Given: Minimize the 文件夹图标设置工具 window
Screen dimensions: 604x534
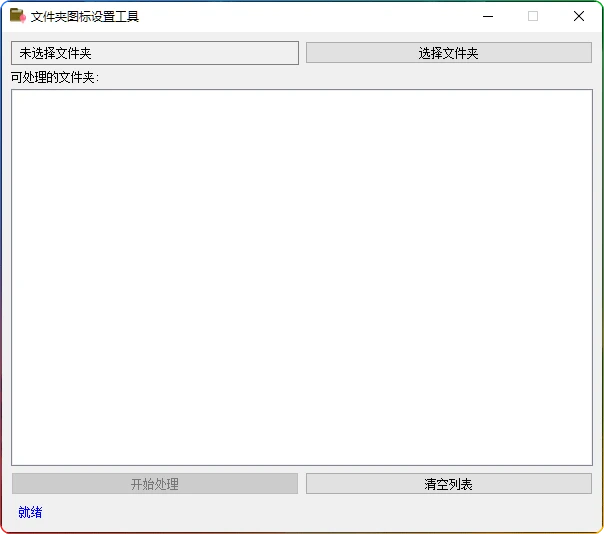Looking at the screenshot, I should click(x=488, y=16).
